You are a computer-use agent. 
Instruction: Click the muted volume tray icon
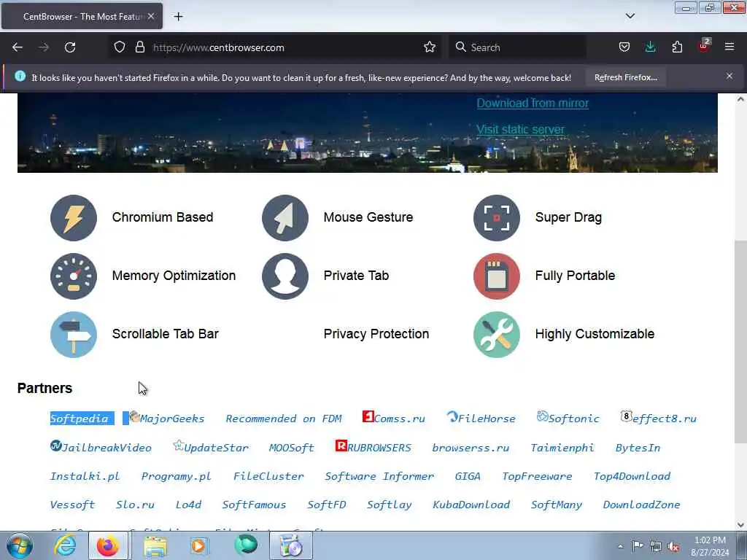coord(673,546)
